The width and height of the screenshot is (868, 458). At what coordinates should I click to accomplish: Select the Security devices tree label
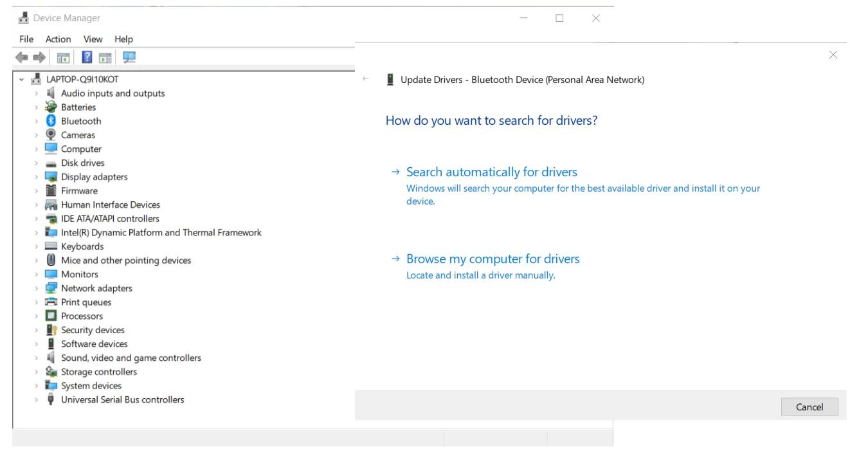tap(93, 330)
